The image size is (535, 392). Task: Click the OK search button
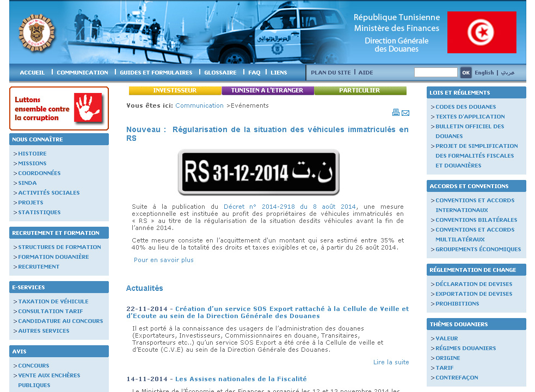tap(466, 73)
